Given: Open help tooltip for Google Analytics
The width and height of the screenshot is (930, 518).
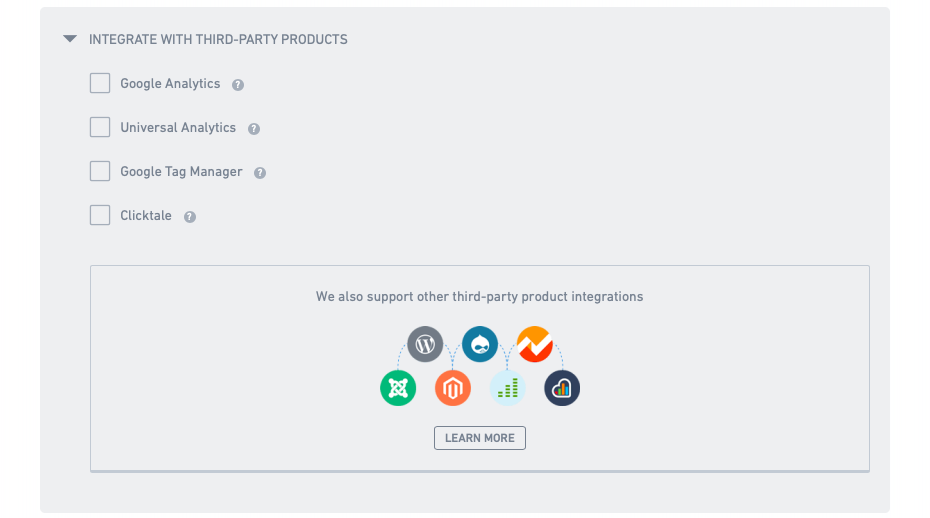Looking at the screenshot, I should (238, 85).
